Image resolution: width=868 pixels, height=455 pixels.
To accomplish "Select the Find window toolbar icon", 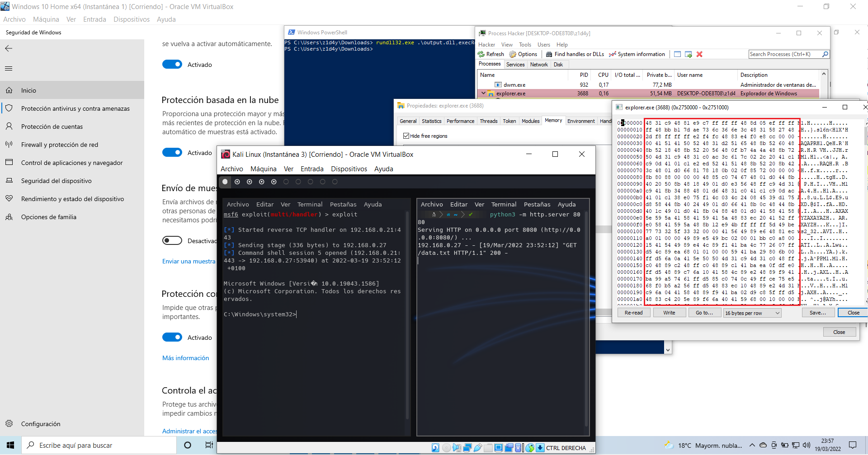I will pos(677,54).
